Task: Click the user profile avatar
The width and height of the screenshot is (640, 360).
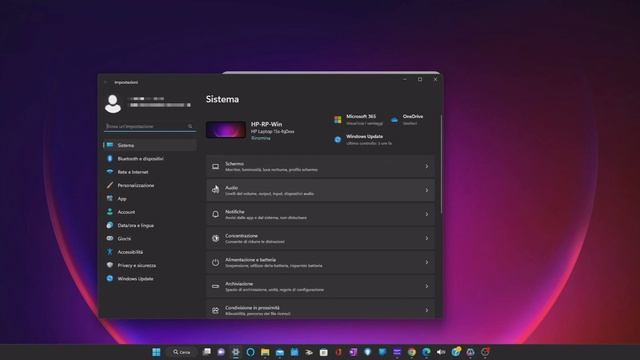Action: tap(113, 104)
